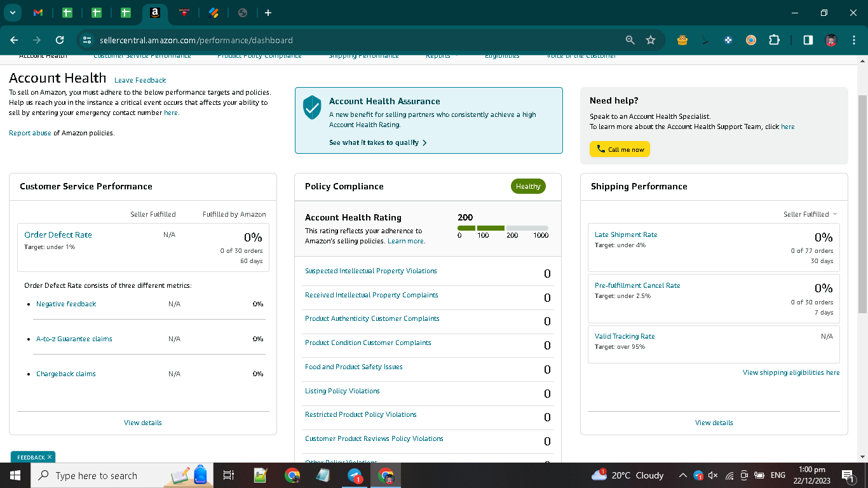Viewport: 868px width, 488px height.
Task: View details of Shipping Performance
Action: pos(714,423)
